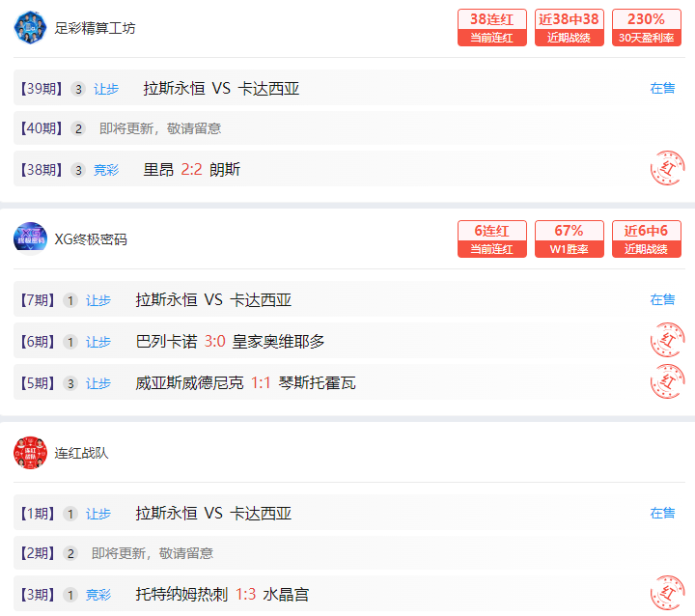Viewport: 695px width, 616px height.
Task: Click the 【5期】 label
Action: pos(38,383)
